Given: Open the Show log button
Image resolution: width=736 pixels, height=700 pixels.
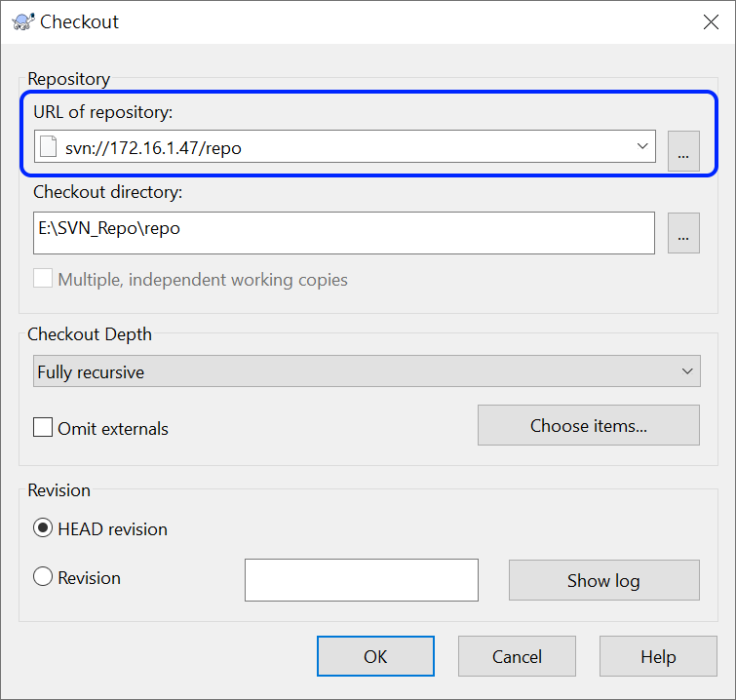Looking at the screenshot, I should pos(604,580).
